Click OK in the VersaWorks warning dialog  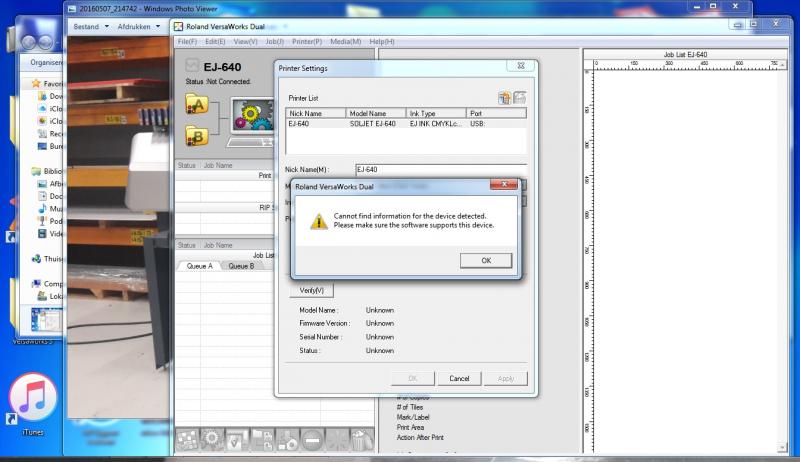click(x=486, y=261)
